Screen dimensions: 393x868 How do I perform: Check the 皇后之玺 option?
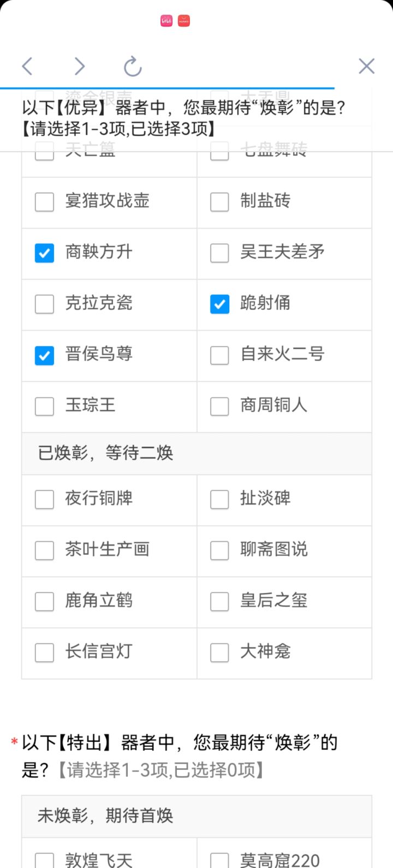pyautogui.click(x=219, y=602)
